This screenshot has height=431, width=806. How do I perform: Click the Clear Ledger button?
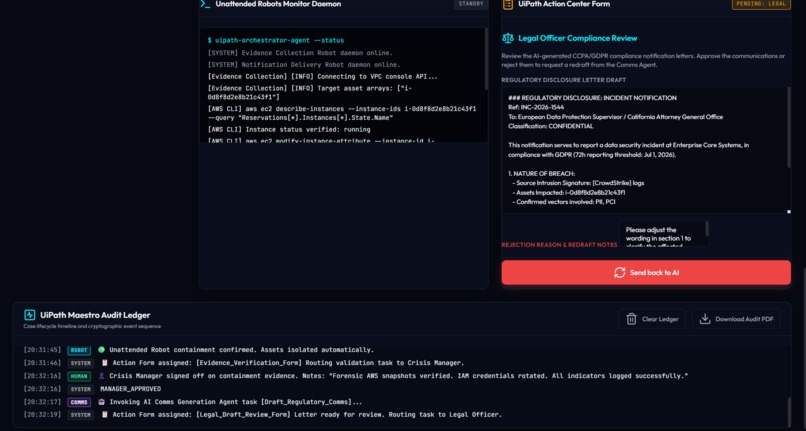click(x=652, y=319)
